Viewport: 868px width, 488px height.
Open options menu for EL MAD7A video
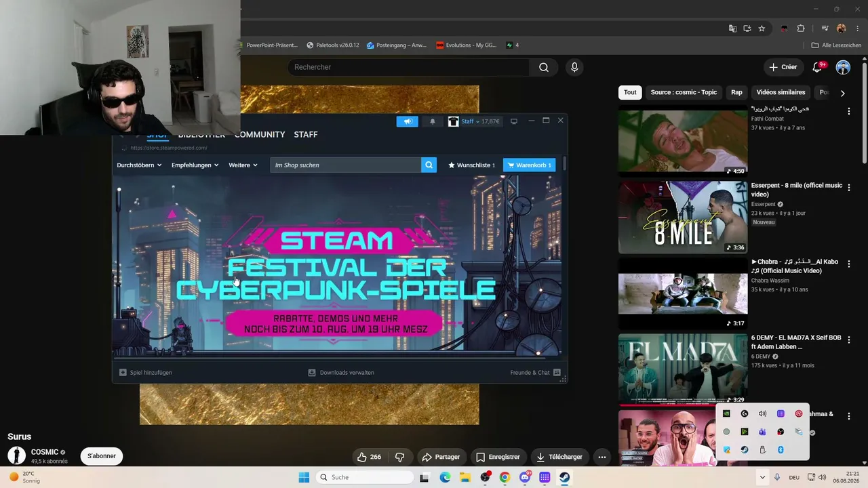tap(848, 340)
